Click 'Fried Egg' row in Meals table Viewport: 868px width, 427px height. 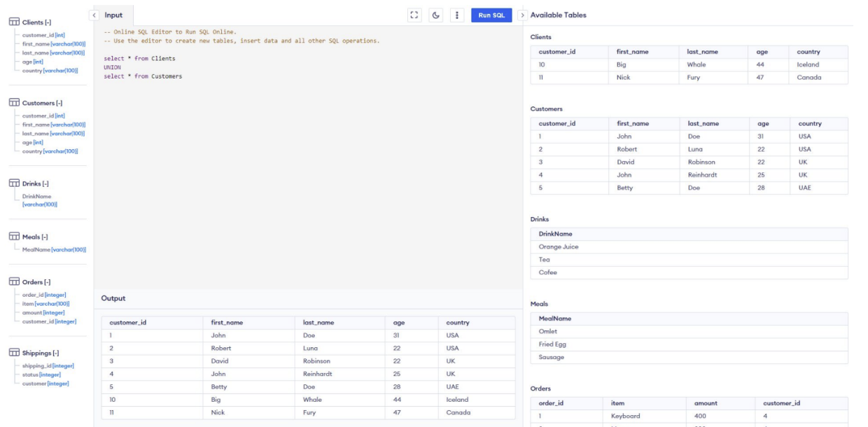click(689, 344)
